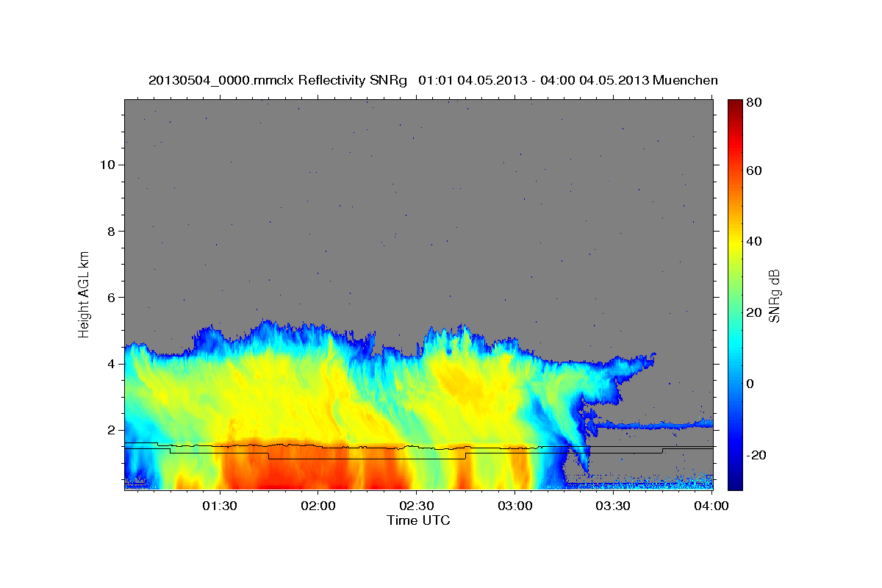Click the height tick label 8

coord(110,231)
